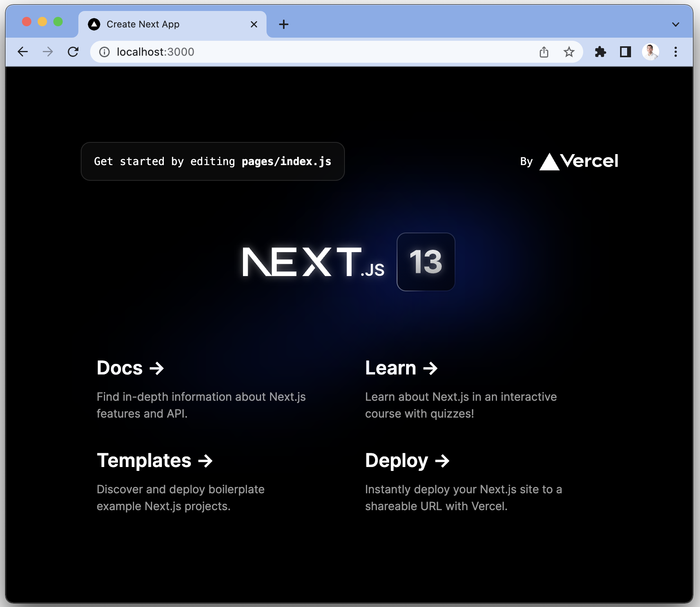Open the Learn link card

pyautogui.click(x=401, y=368)
